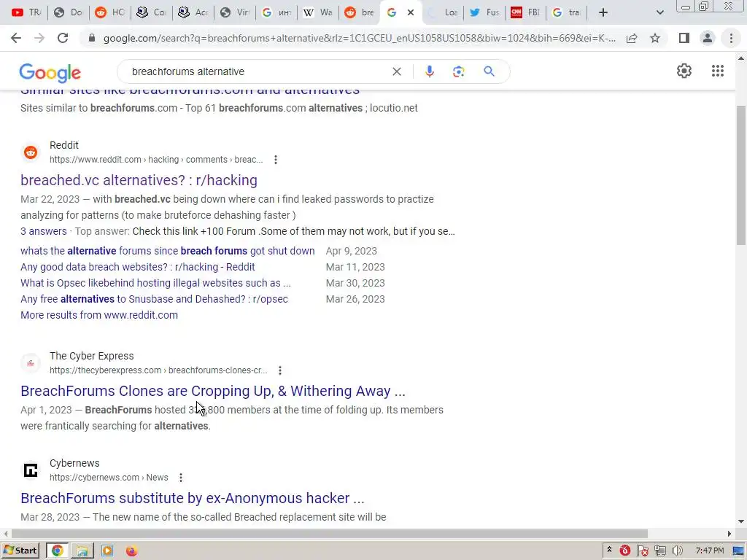This screenshot has width=747, height=560.
Task: Open 'Any good data breach websites?' link
Action: point(138,267)
